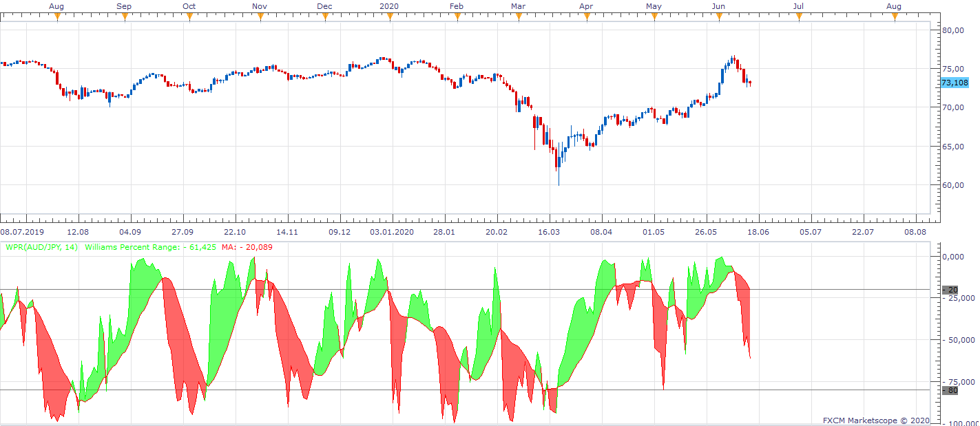This screenshot has width=980, height=426.
Task: Click the -25,000 indicator axis label
Action: pos(957,298)
